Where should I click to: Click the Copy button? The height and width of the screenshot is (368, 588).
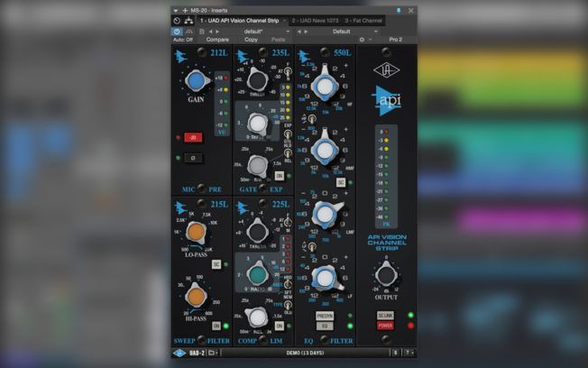251,40
